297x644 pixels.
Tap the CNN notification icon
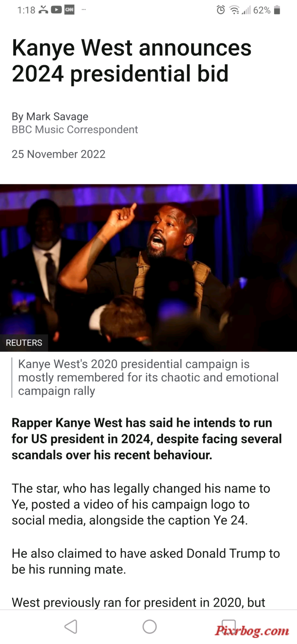(69, 10)
